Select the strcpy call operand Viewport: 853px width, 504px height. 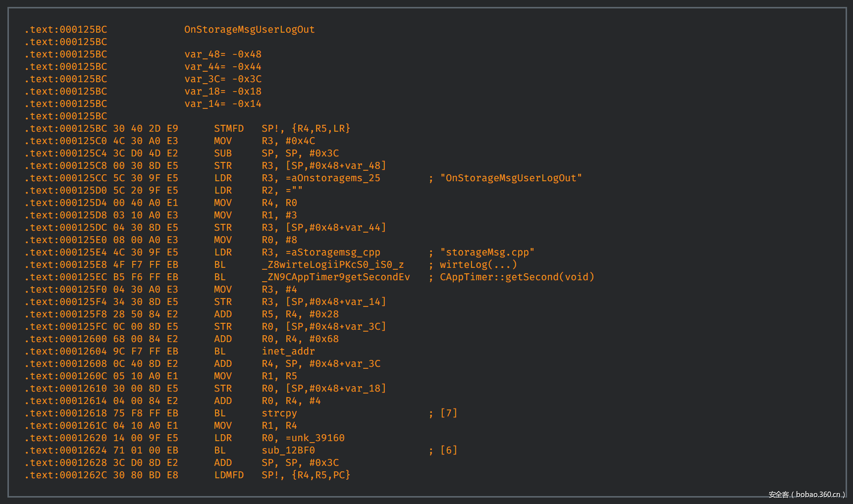(x=279, y=413)
